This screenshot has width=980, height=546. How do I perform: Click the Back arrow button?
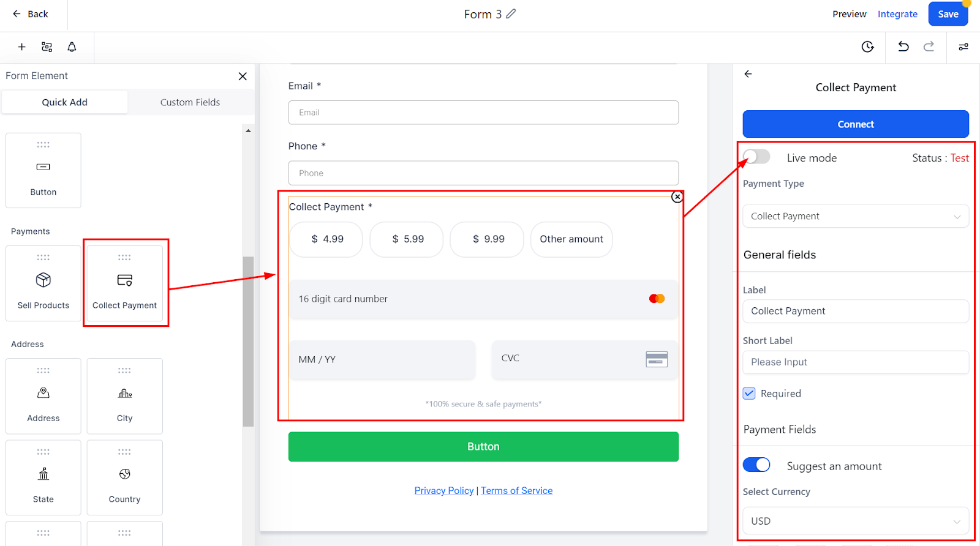(x=30, y=14)
